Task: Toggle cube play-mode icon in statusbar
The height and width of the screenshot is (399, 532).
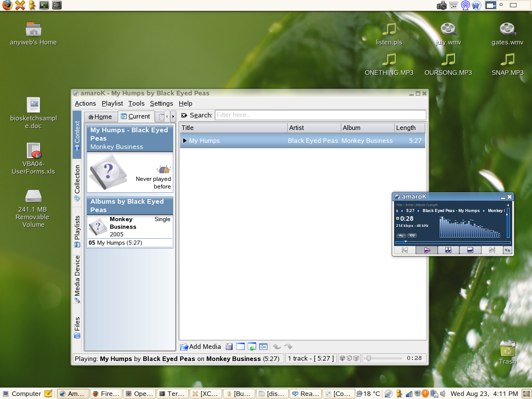Action: (x=356, y=358)
